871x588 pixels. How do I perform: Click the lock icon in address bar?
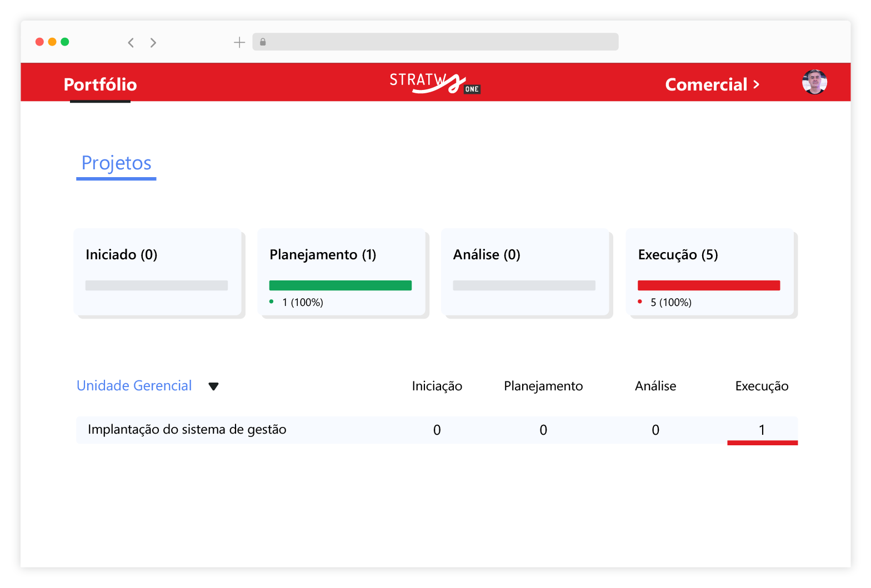[263, 42]
